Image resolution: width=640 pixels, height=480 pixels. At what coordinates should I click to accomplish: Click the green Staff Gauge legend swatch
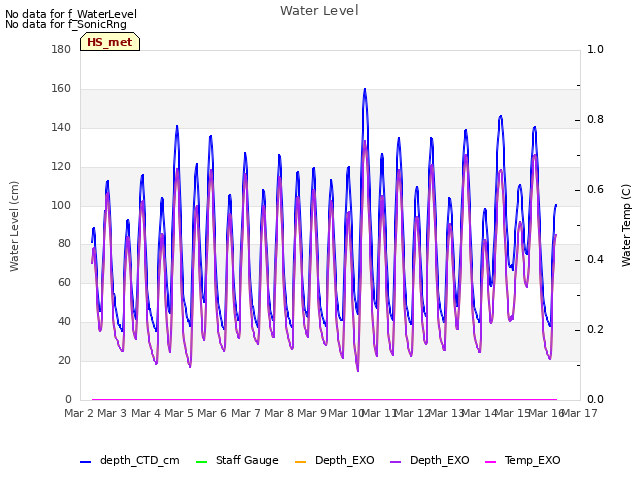click(201, 462)
